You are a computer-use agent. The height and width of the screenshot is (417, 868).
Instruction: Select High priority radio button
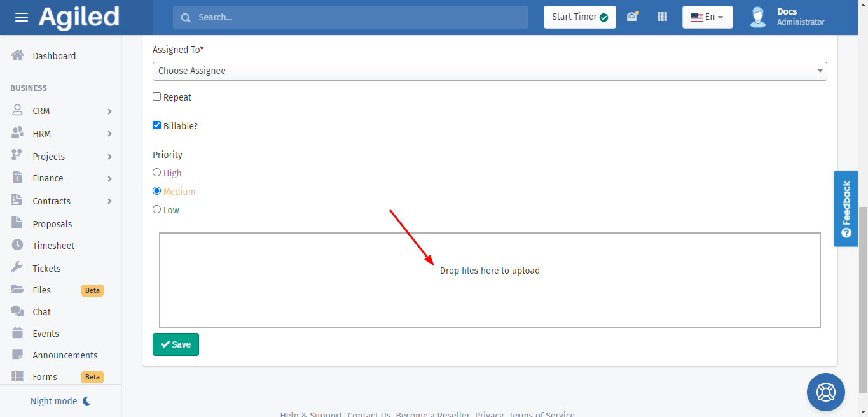tap(157, 173)
